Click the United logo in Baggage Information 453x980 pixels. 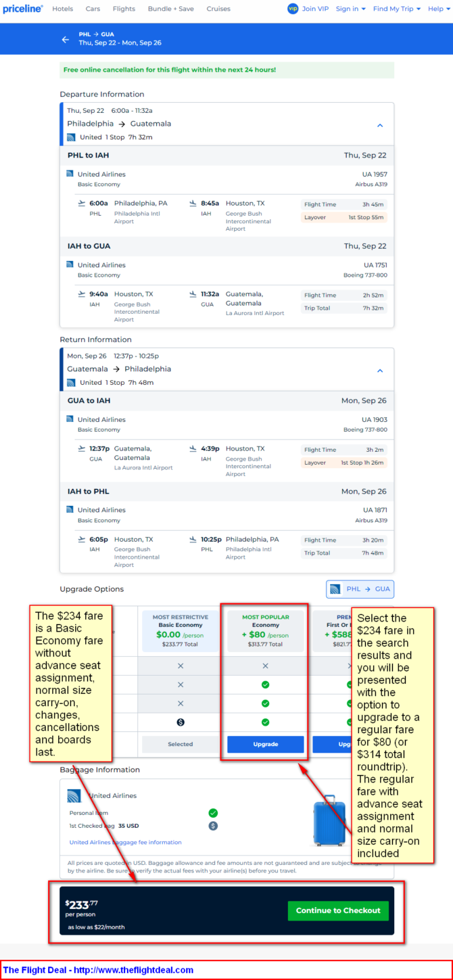pos(74,795)
